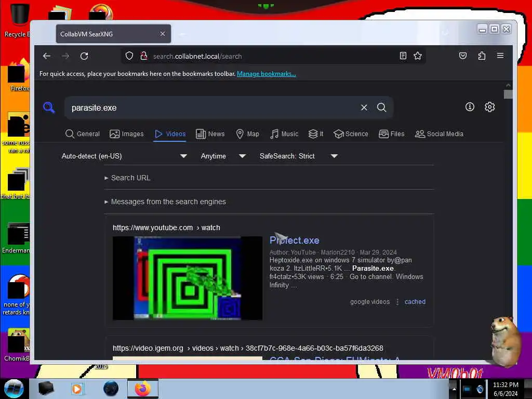Open Auto-detect (en-US) language dropdown

(x=124, y=156)
